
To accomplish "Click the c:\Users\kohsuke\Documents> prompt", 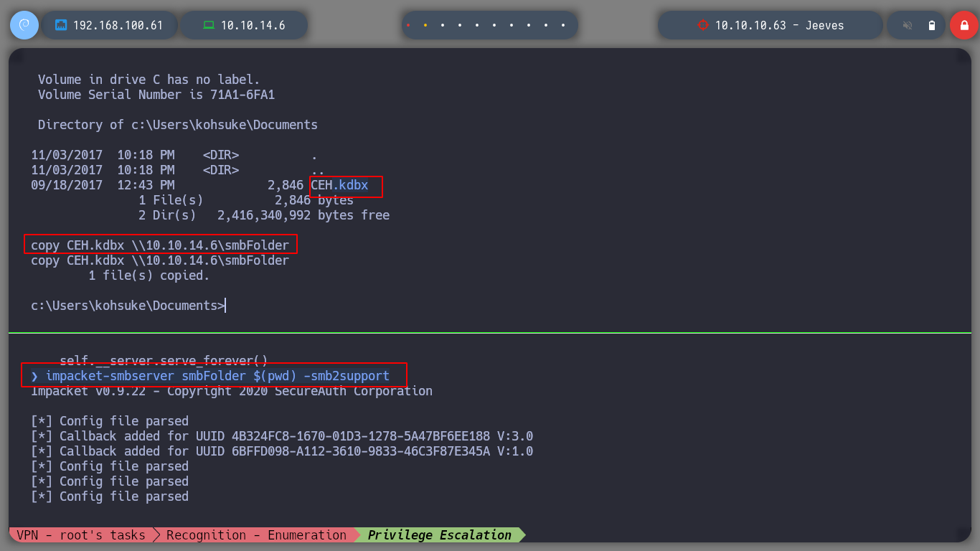I will (128, 306).
